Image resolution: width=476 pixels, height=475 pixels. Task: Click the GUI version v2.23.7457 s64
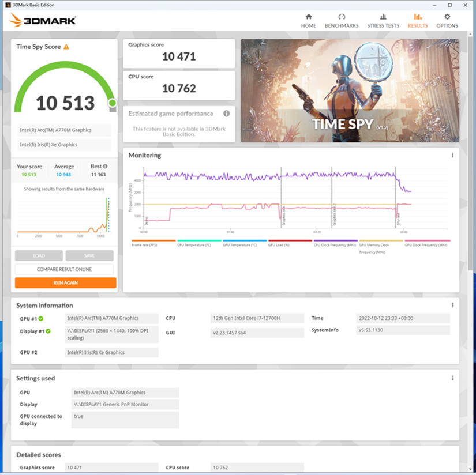[257, 333]
